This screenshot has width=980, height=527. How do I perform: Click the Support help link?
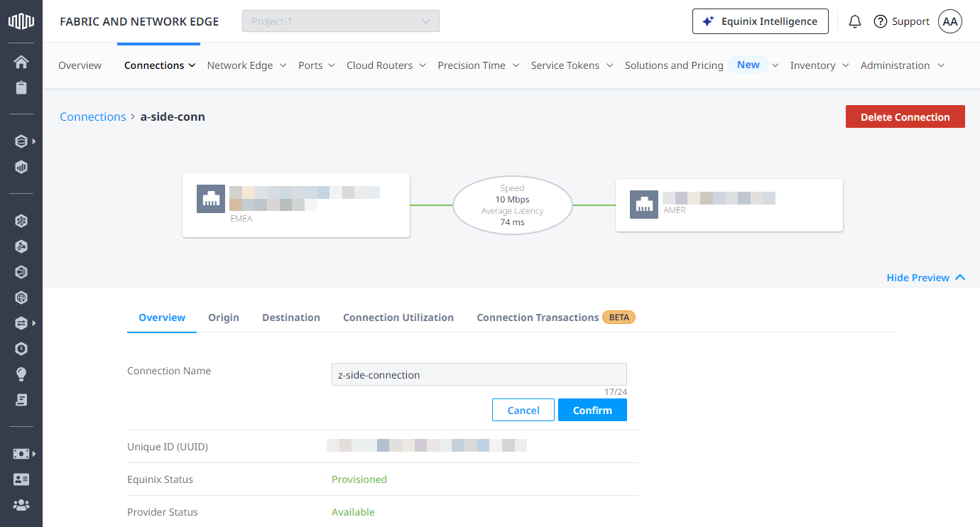[x=901, y=21]
